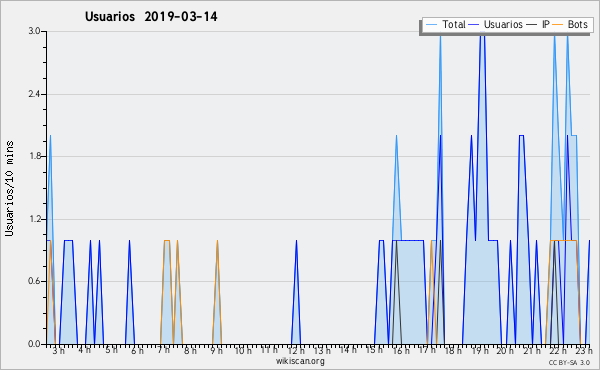Click the '18 h' x-axis label
The height and width of the screenshot is (370, 600).
tap(453, 351)
